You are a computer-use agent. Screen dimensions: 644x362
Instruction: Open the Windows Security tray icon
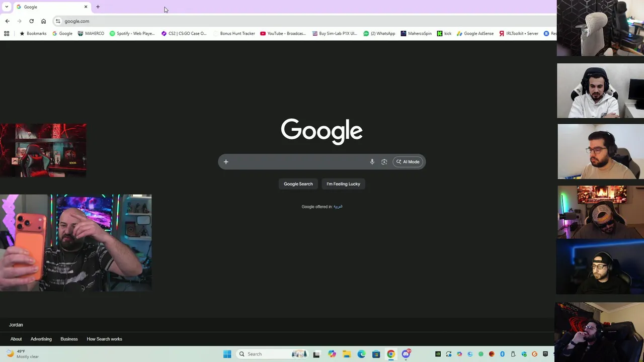point(524,354)
